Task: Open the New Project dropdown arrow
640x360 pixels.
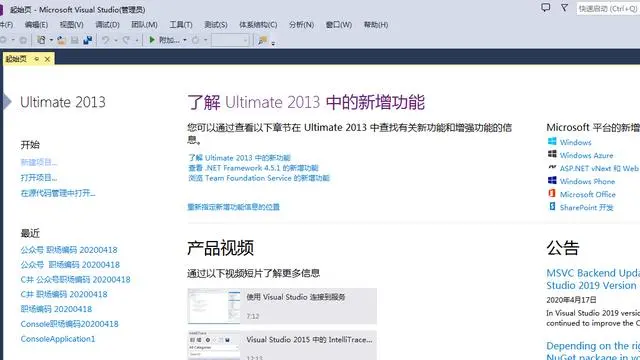Action: tap(51, 40)
